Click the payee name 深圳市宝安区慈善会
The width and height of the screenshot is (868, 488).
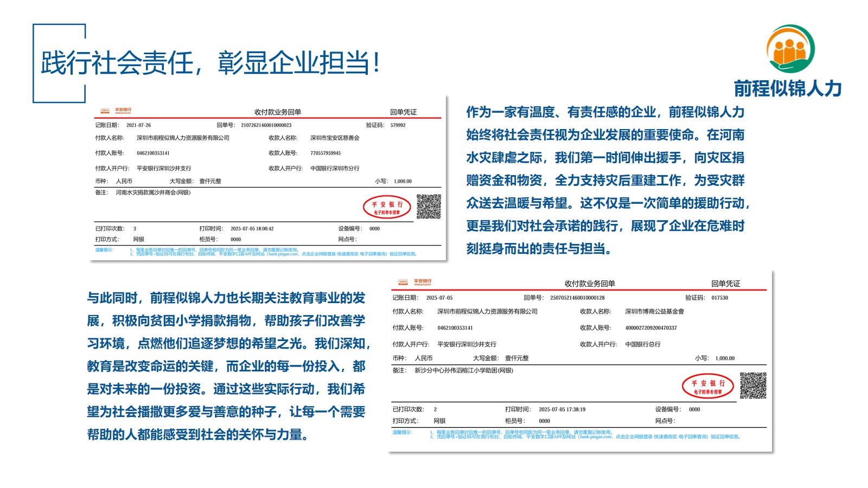pyautogui.click(x=334, y=138)
